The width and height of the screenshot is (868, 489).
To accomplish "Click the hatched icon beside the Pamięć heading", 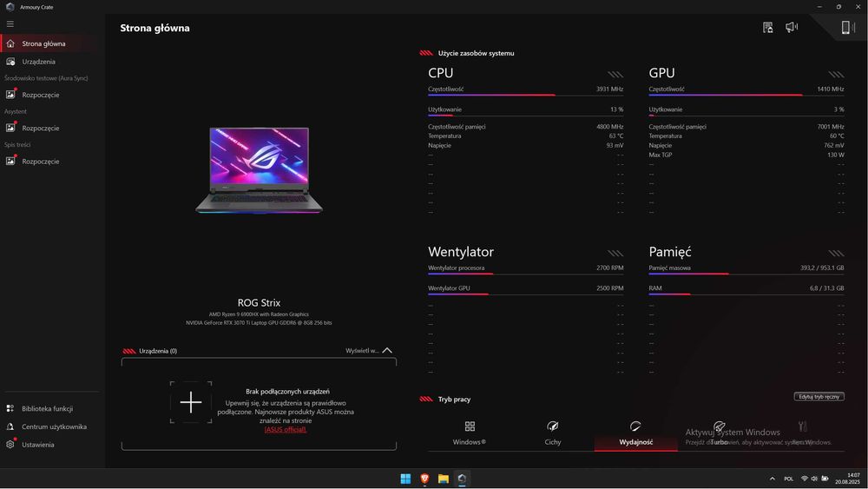I will (836, 253).
